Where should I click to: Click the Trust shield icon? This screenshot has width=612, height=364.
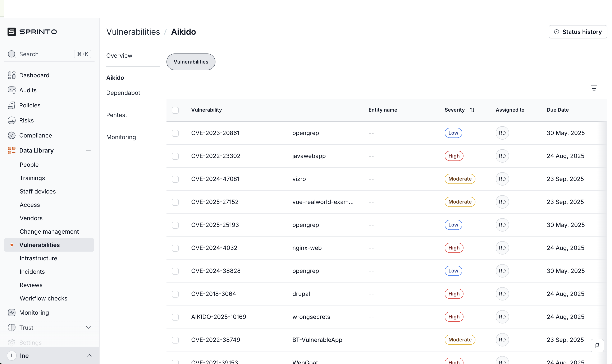pyautogui.click(x=12, y=327)
